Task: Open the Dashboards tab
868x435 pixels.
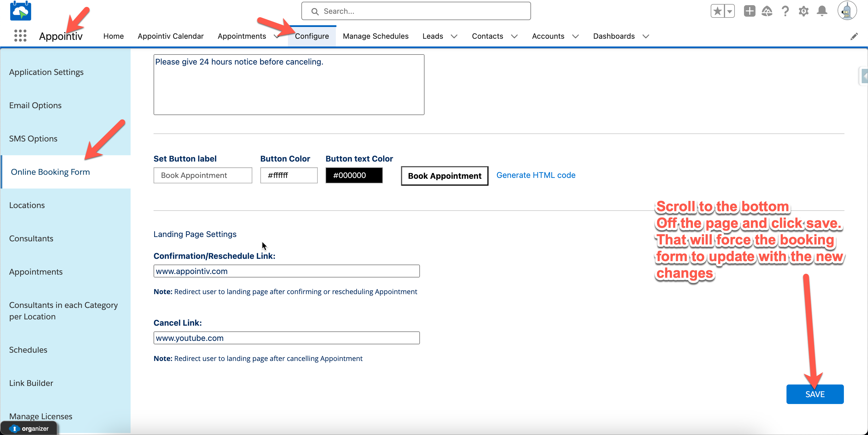Action: 614,36
